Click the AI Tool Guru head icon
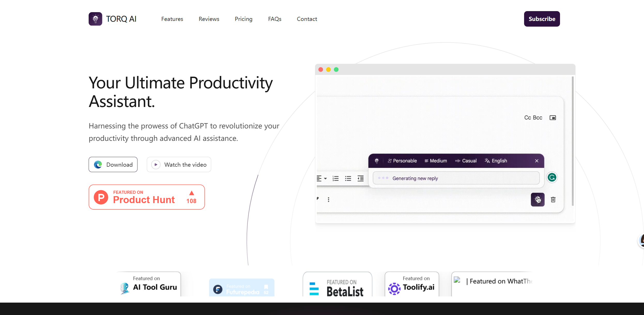This screenshot has height=315, width=644. tap(125, 288)
